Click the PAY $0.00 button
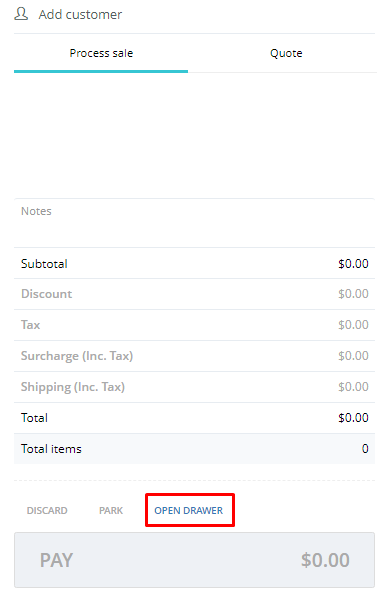The width and height of the screenshot is (390, 595). pos(194,560)
